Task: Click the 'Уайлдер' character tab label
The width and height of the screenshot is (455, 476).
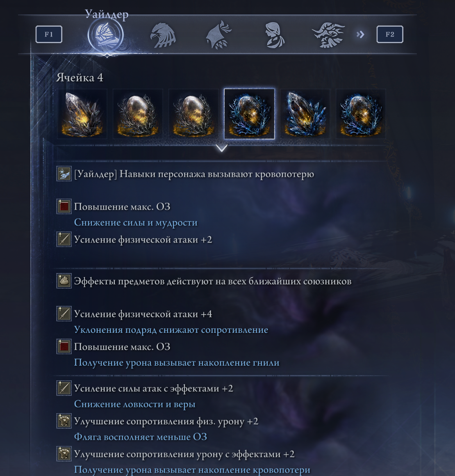Action: pyautogui.click(x=107, y=14)
